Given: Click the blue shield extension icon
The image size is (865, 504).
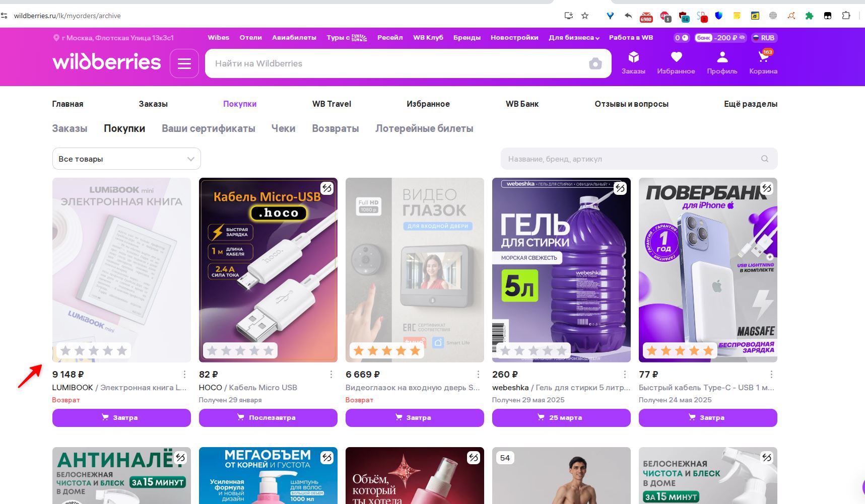Looking at the screenshot, I should point(719,16).
